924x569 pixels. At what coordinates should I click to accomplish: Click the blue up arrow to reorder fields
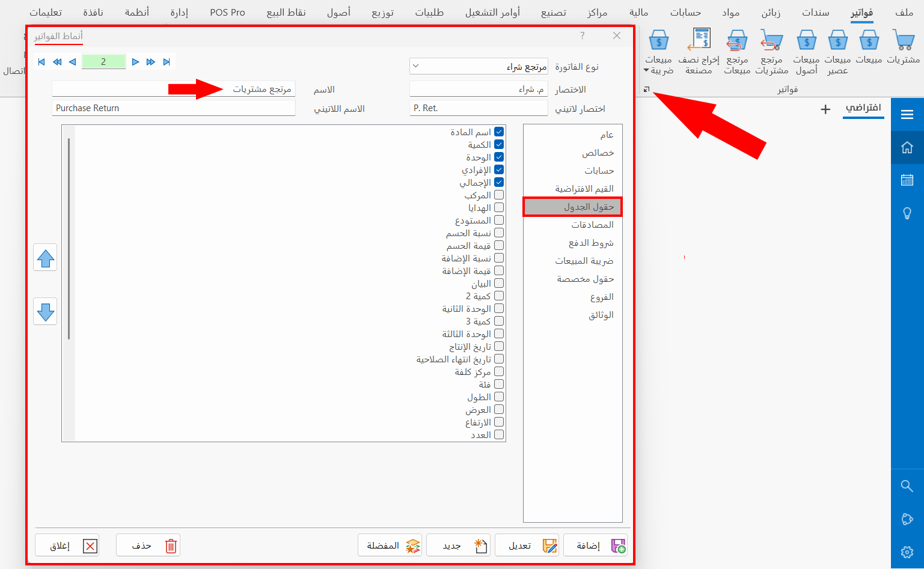coord(45,258)
